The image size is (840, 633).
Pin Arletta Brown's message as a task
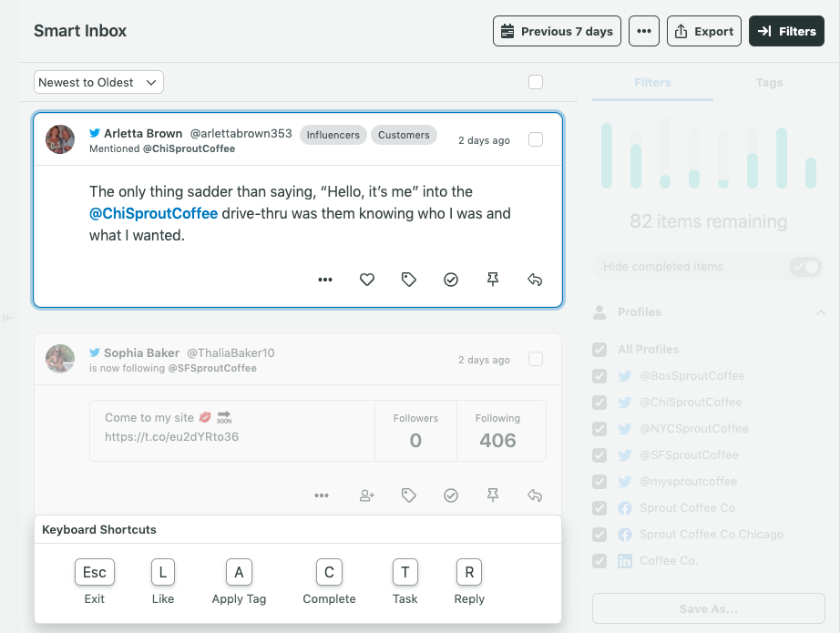coord(493,280)
